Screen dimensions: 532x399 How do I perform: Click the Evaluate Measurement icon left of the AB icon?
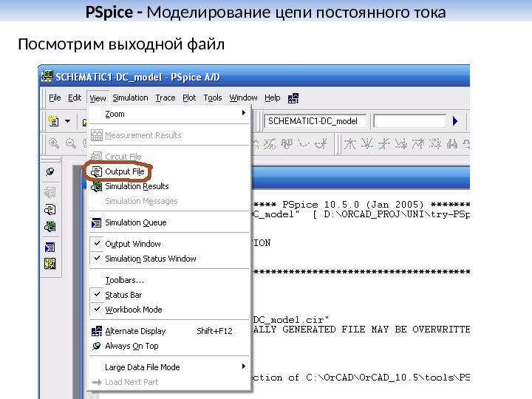pyautogui.click(x=270, y=144)
